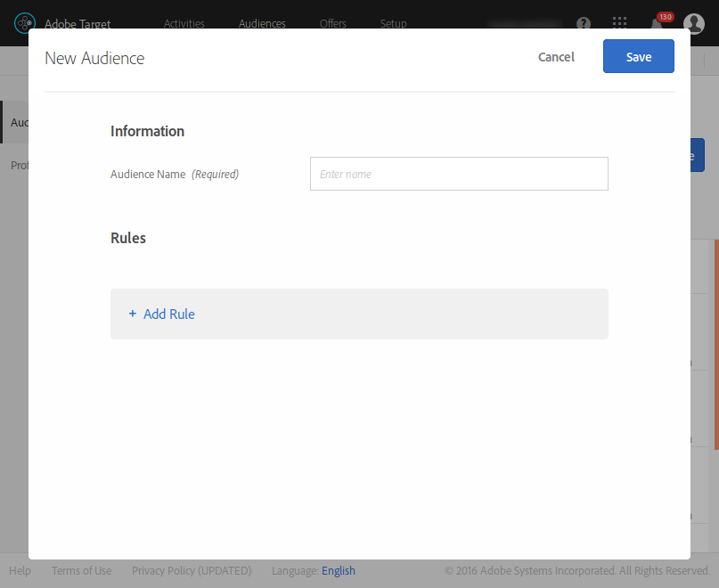Open the Terms of Use link

82,570
